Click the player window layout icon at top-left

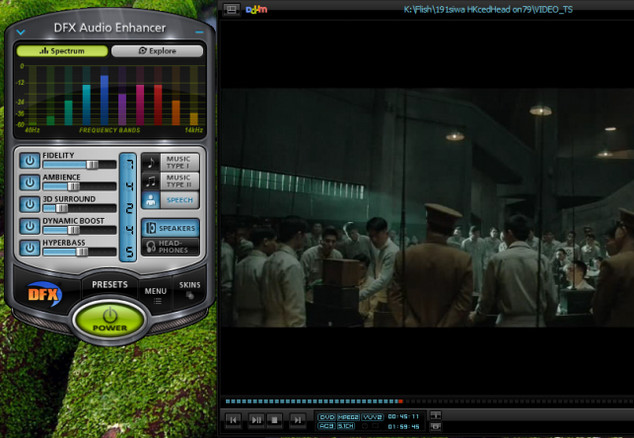pyautogui.click(x=232, y=9)
